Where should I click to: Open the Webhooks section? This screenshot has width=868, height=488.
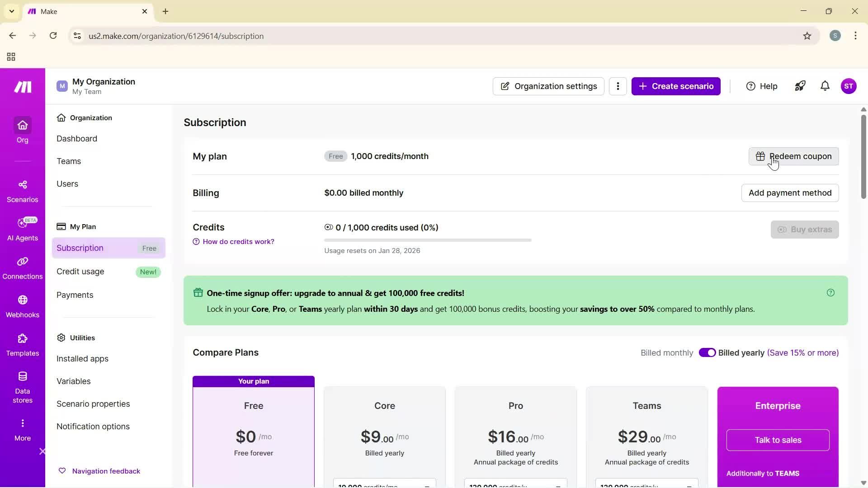coord(22,306)
